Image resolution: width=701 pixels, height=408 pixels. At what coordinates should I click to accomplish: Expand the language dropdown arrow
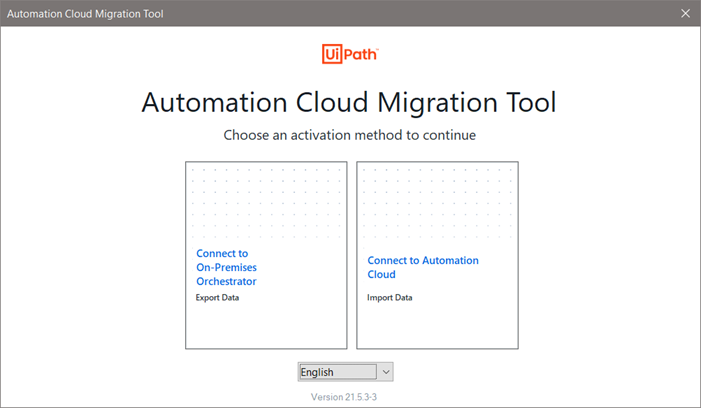point(386,372)
